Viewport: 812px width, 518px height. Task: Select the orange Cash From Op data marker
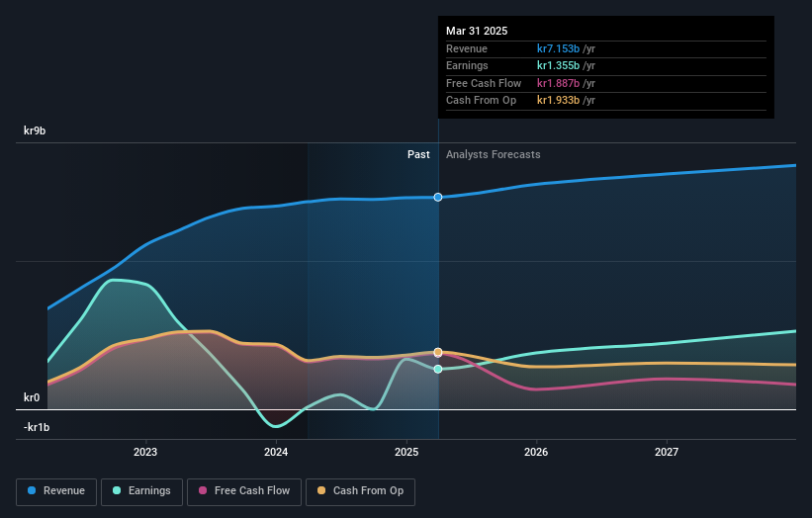(x=438, y=352)
